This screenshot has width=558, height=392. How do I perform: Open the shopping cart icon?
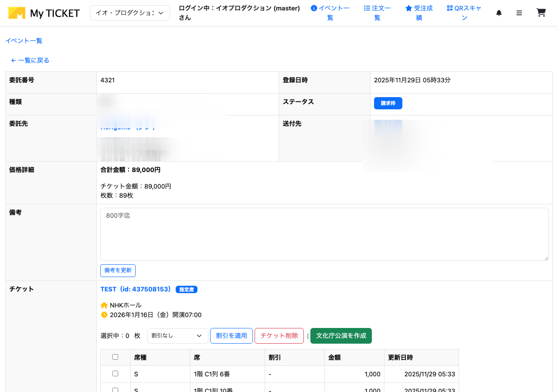pos(541,13)
